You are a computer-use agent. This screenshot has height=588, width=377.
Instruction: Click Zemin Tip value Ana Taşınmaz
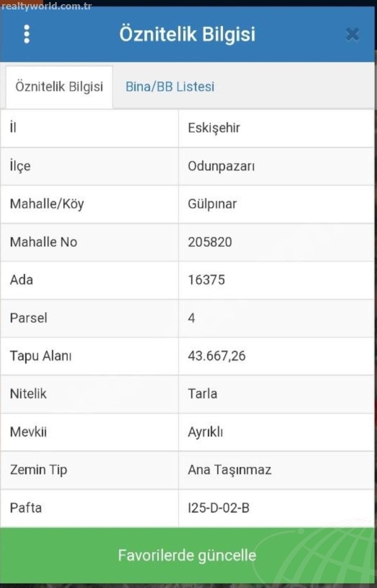tap(230, 470)
